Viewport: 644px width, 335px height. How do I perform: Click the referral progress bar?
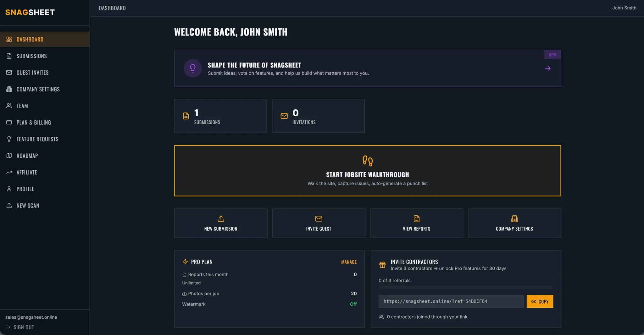pos(466,288)
